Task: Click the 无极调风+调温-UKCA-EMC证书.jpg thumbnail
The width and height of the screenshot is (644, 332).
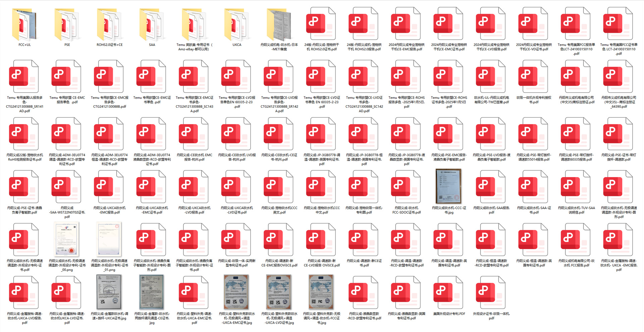Action: pyautogui.click(x=237, y=292)
